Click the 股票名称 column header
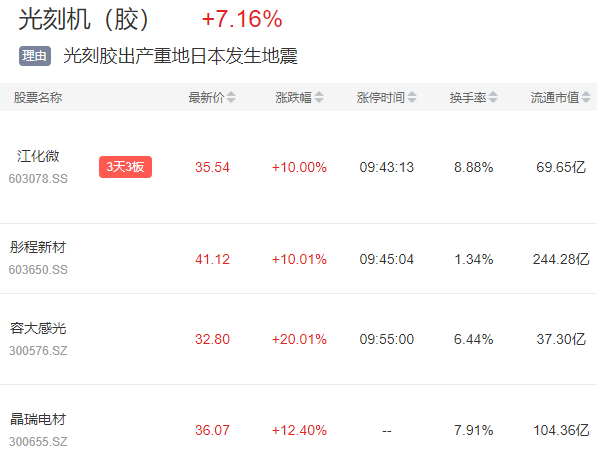Viewport: 597px width, 463px height. (x=38, y=97)
